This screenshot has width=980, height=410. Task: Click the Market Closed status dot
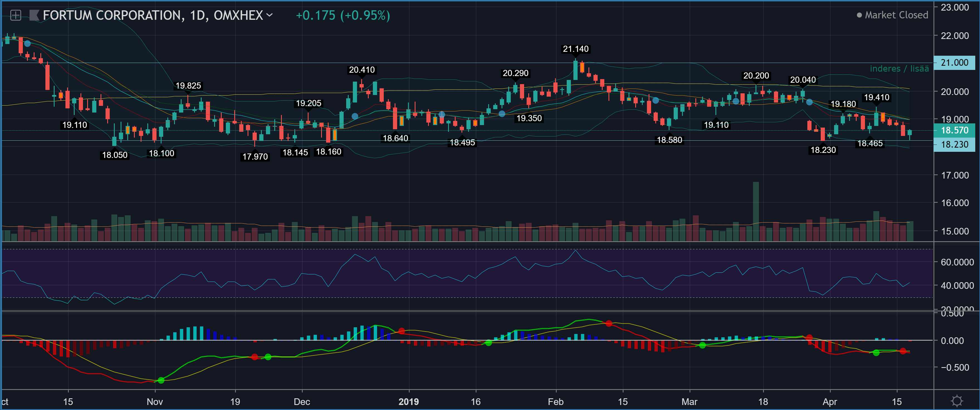tap(859, 15)
